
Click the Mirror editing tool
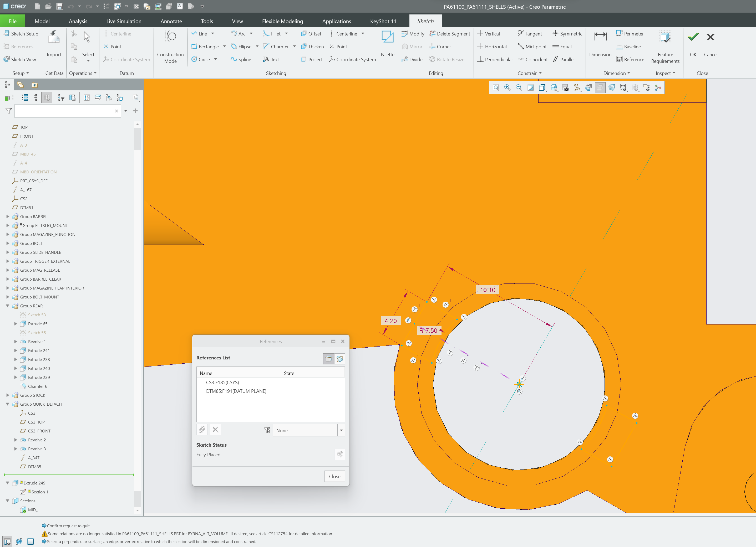tap(412, 46)
